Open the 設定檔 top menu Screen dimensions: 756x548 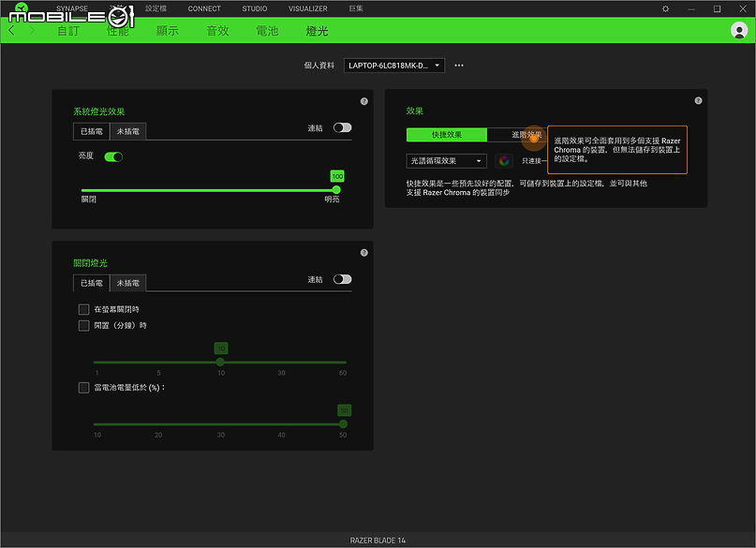coord(156,8)
